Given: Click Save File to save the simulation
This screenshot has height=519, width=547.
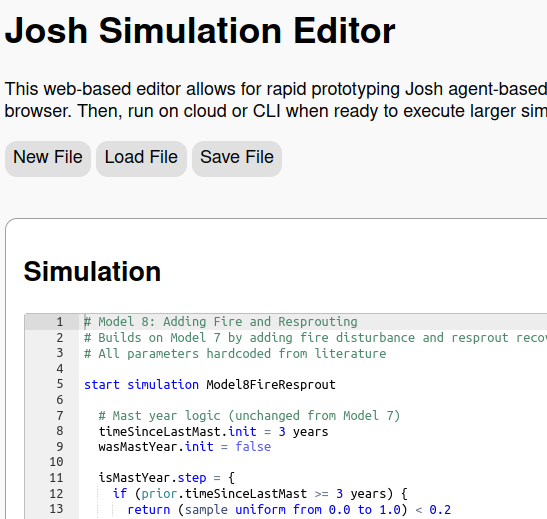Looking at the screenshot, I should 237,159.
